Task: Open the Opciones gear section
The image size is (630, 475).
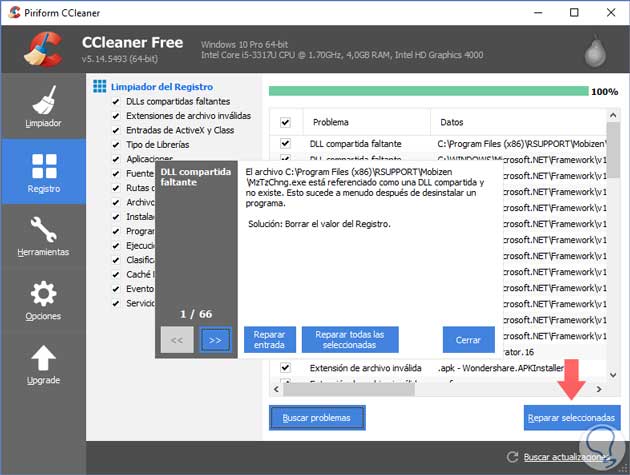Action: coord(43,300)
